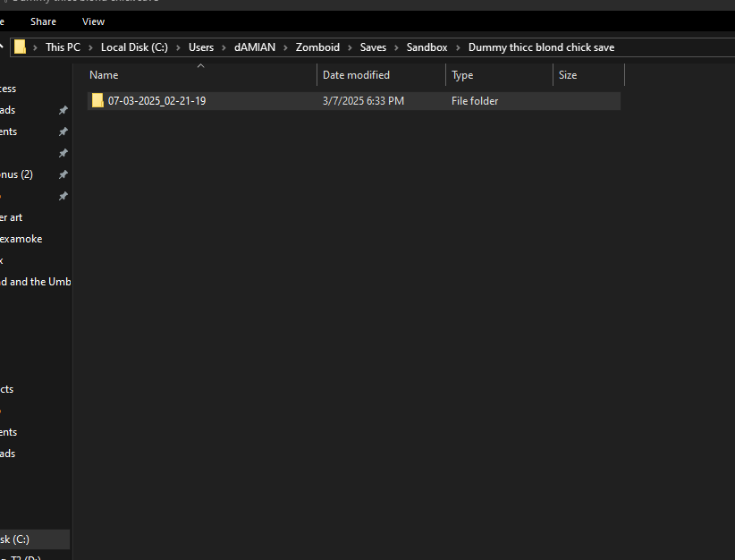Expand chevron after Zomboid
Screen dimensions: 735x560
point(350,47)
